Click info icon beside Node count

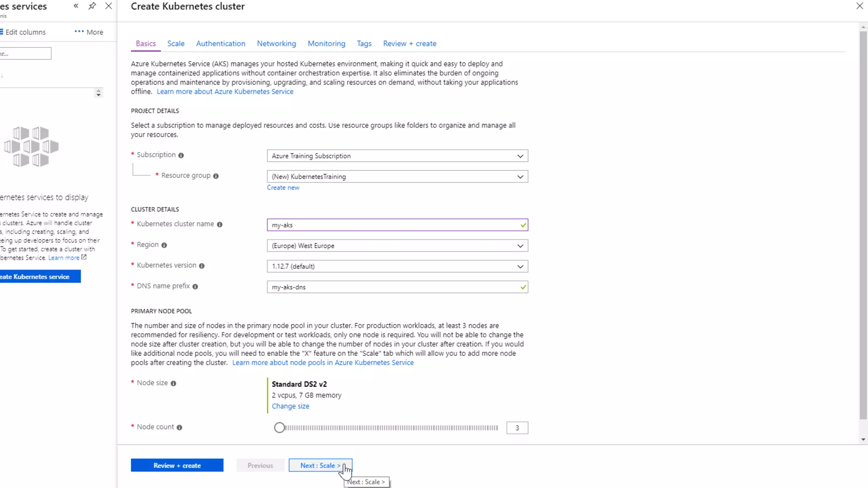pyautogui.click(x=179, y=427)
